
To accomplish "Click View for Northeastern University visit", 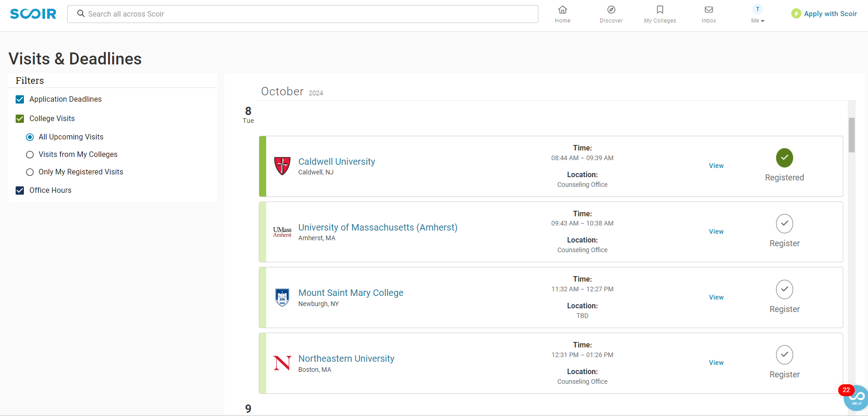I will (716, 363).
